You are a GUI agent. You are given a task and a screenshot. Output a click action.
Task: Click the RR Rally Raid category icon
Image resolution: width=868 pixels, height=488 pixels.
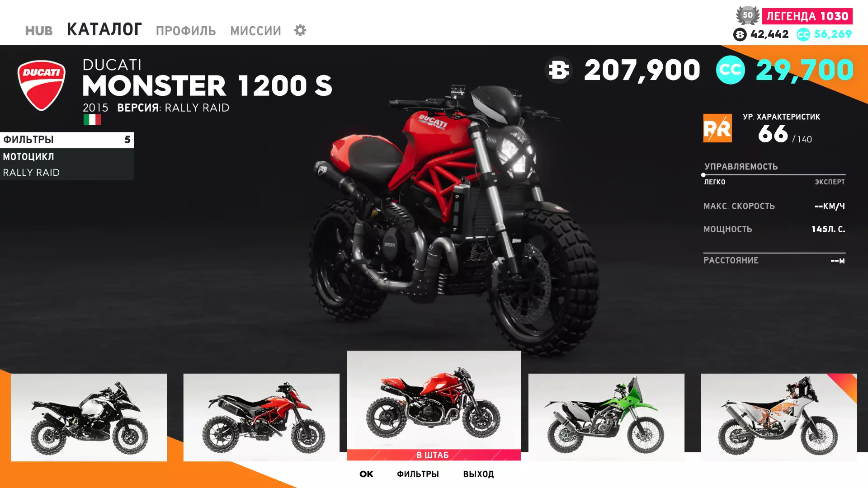[717, 128]
